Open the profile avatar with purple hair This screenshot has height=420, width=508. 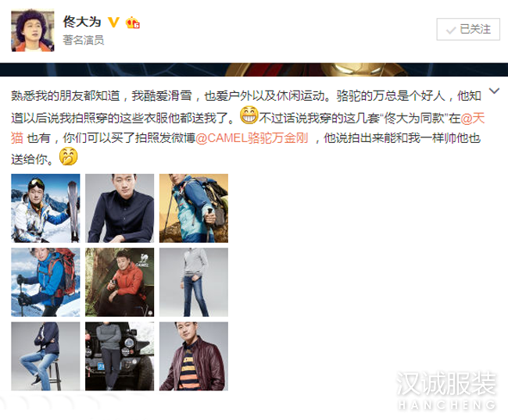pyautogui.click(x=32, y=30)
